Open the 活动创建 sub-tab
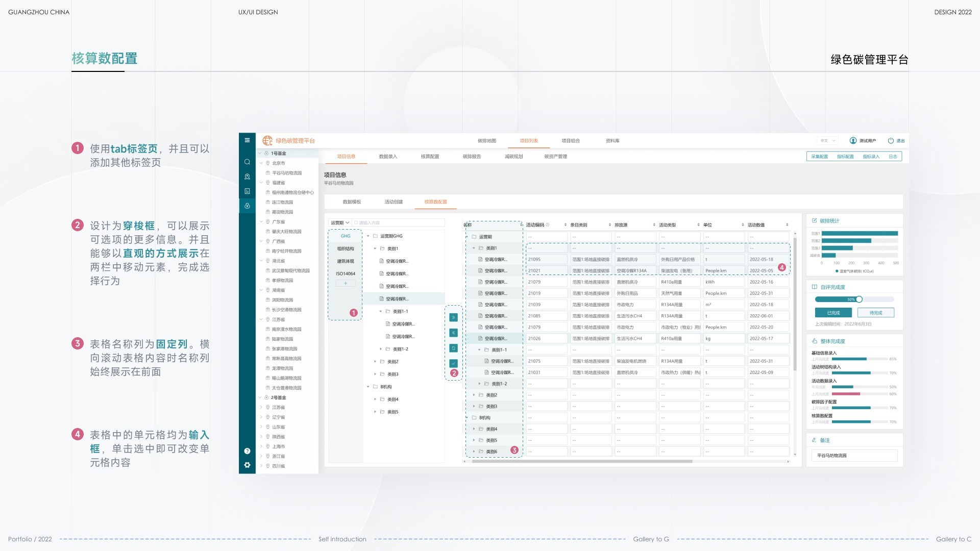The height and width of the screenshot is (551, 980). tap(394, 202)
